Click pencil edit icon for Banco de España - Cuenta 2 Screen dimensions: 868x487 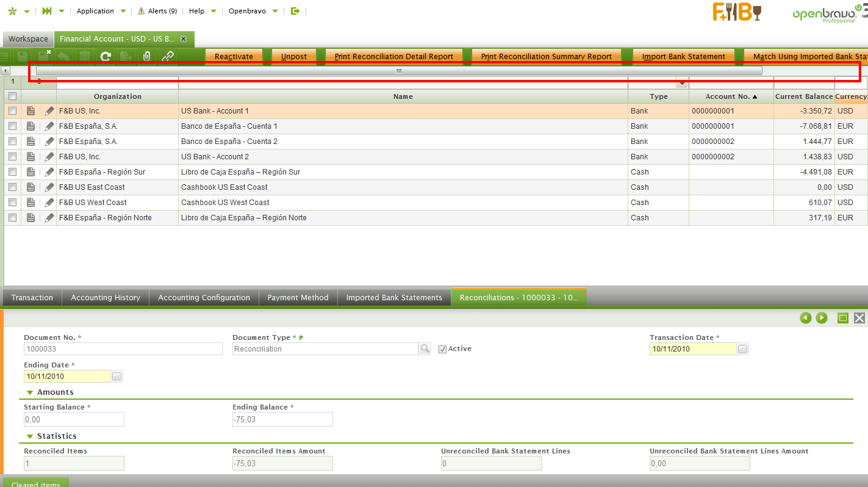pyautogui.click(x=49, y=142)
